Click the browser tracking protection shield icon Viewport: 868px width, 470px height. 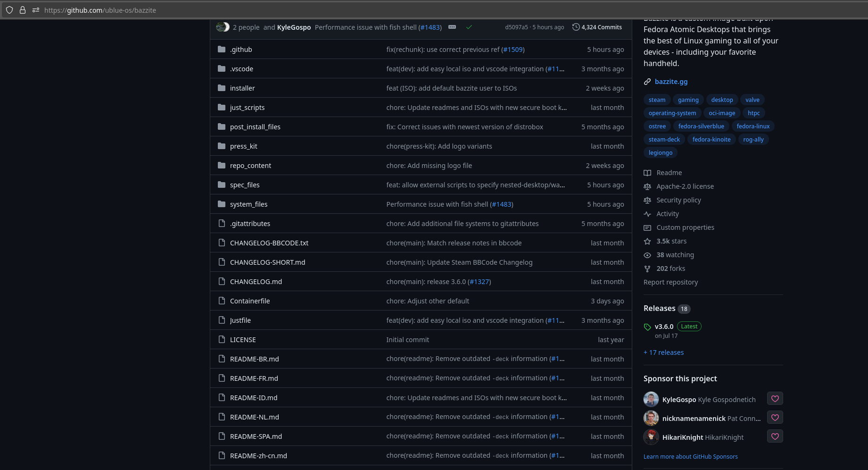tap(9, 10)
